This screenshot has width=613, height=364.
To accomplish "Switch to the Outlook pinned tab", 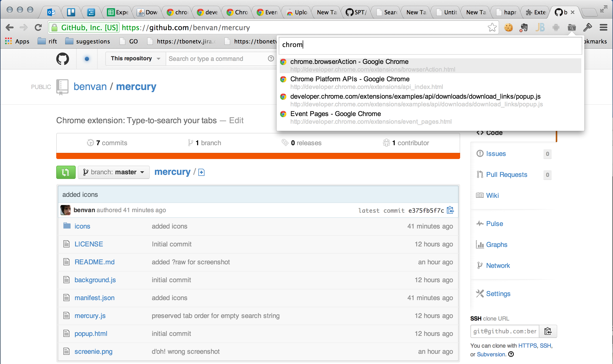I will [x=51, y=12].
